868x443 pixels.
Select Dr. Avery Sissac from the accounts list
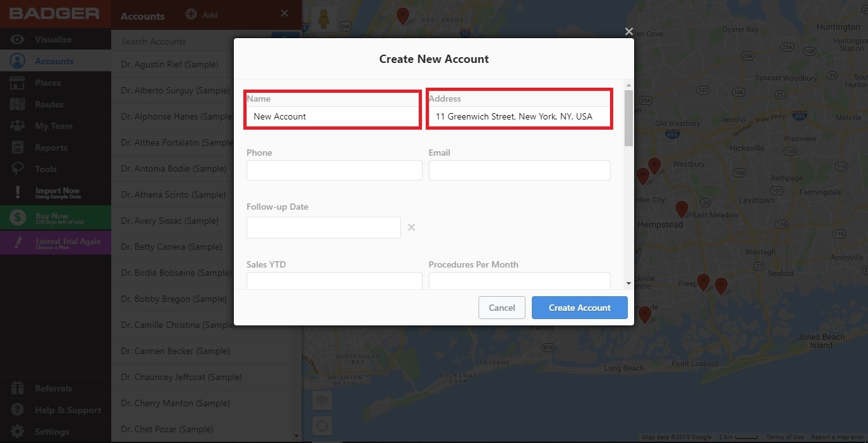170,221
